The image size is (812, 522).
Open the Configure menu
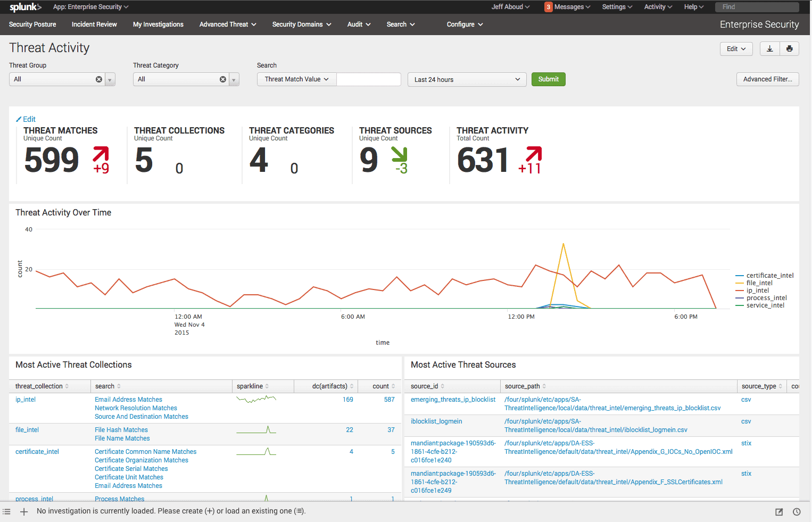[465, 24]
